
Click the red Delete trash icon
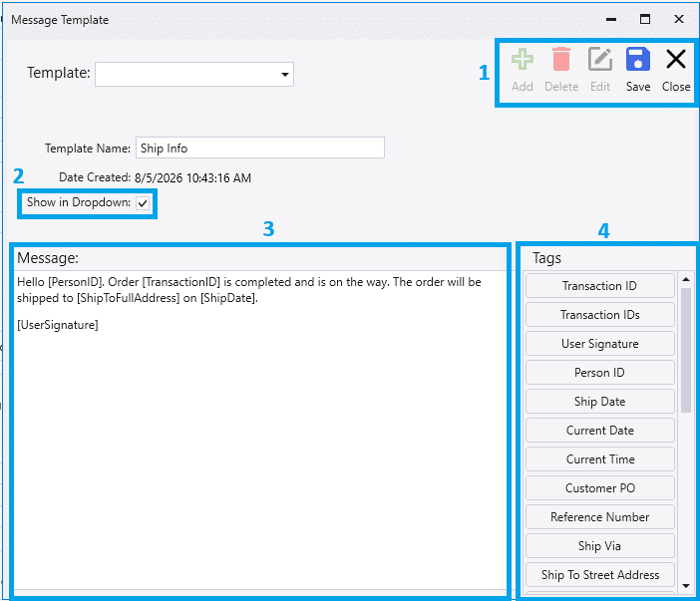(x=561, y=60)
